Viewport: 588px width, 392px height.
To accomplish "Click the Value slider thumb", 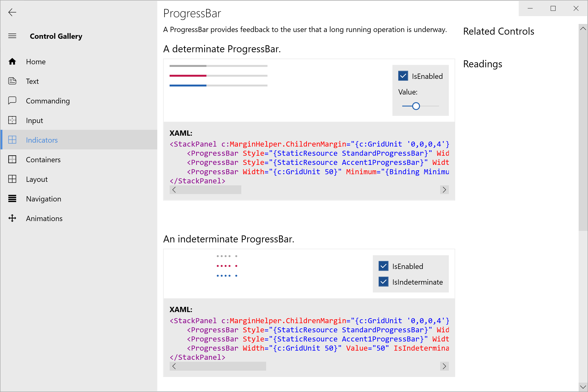I will 416,106.
